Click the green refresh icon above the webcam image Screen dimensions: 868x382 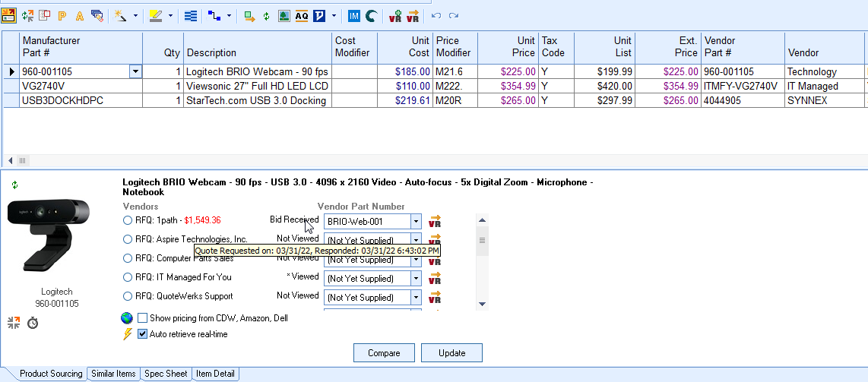click(15, 185)
